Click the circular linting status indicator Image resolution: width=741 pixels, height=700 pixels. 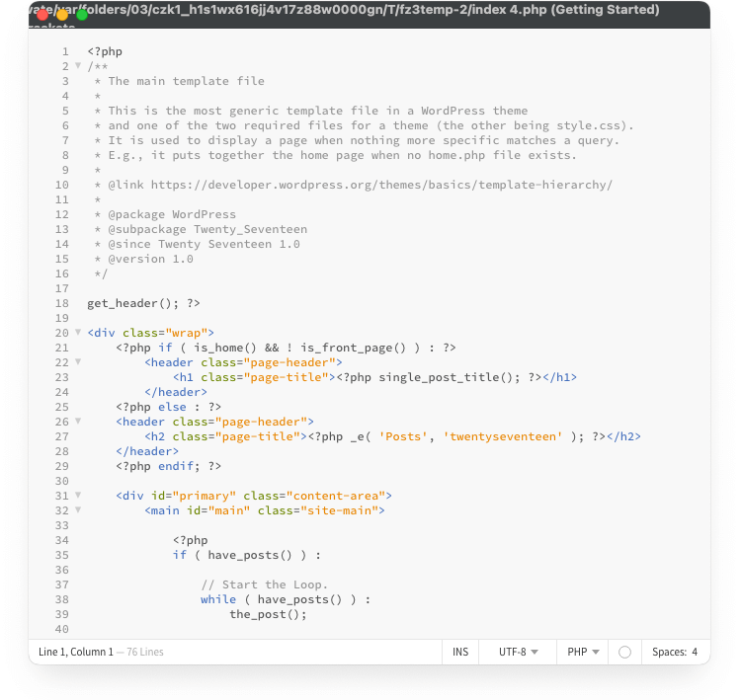click(624, 652)
